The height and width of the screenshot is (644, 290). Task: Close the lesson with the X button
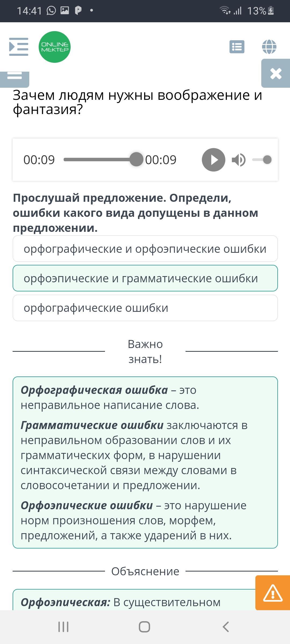pos(276,74)
